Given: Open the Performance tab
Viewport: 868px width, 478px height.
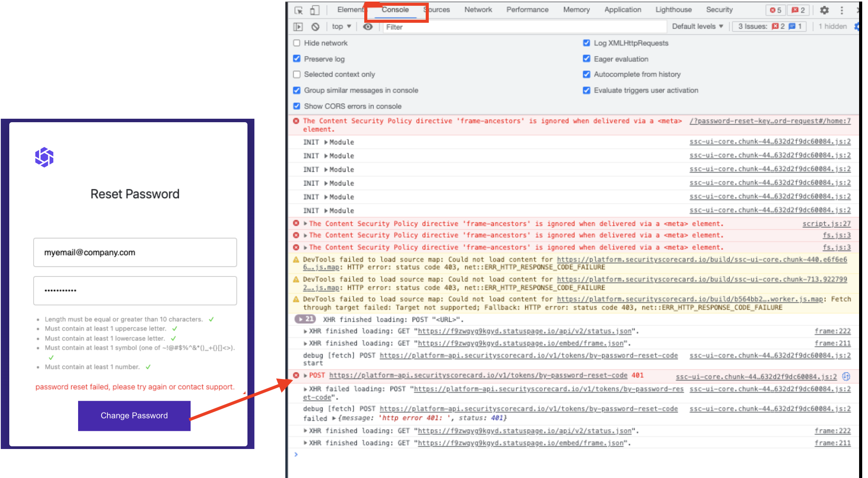Looking at the screenshot, I should [x=527, y=10].
